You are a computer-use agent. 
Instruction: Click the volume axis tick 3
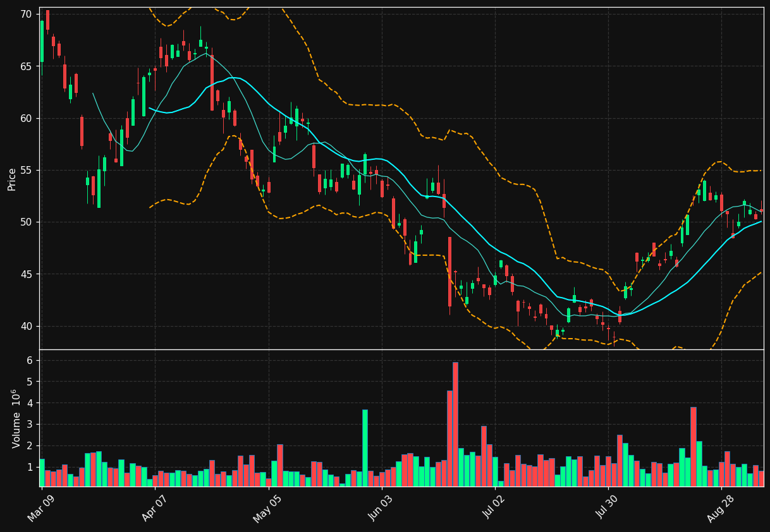31,425
